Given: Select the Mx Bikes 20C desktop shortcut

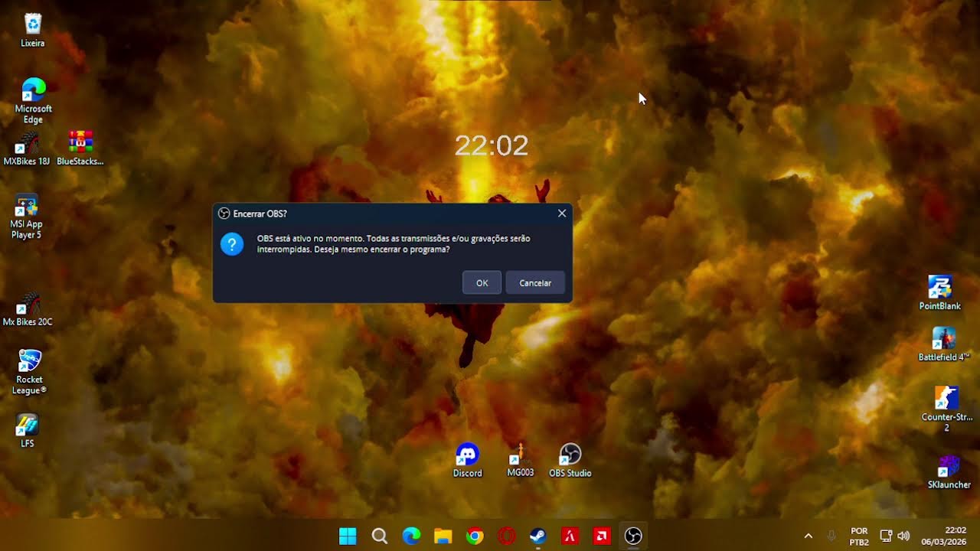Looking at the screenshot, I should [28, 309].
